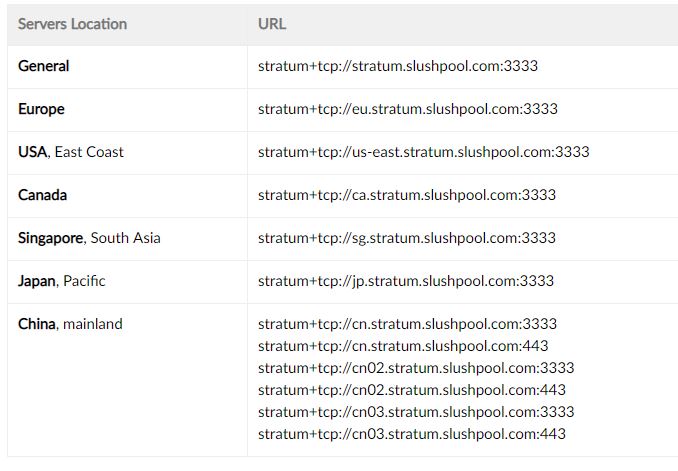Select cn02.stratum.slushpool.com:3333 URL
This screenshot has width=678, height=471.
(x=416, y=368)
